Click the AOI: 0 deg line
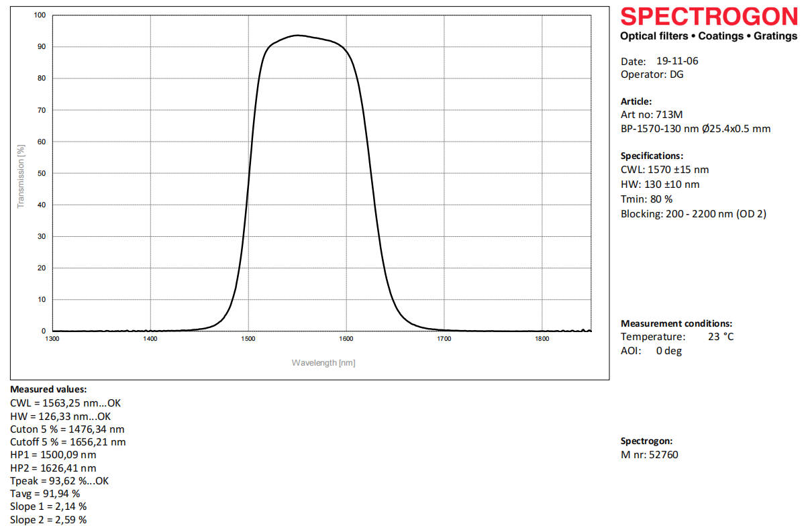Screen dimensions: 808x532 [651, 351]
